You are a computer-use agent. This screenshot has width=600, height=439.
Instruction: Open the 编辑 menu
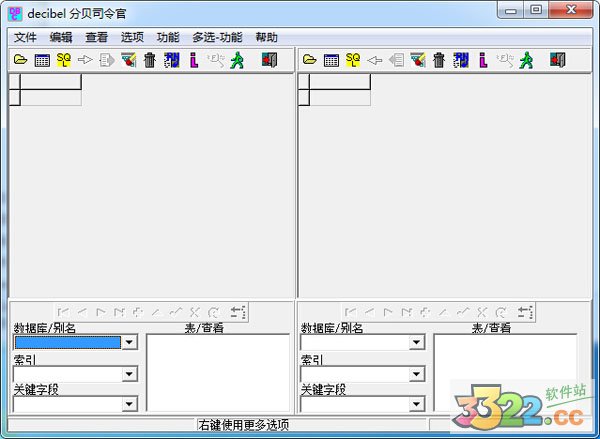[x=61, y=38]
